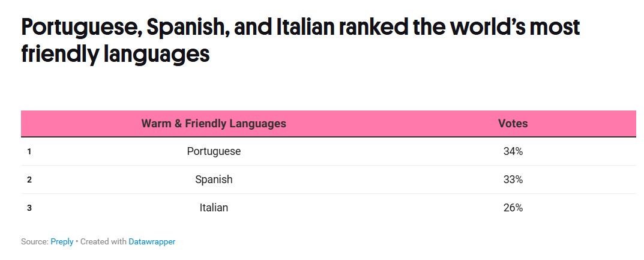
Task: Click the 26% votes value
Action: (513, 208)
